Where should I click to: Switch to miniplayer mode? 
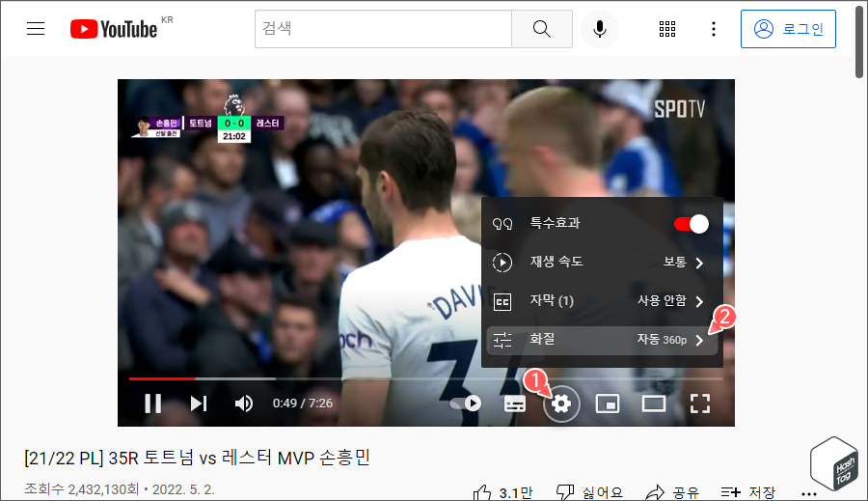[608, 404]
